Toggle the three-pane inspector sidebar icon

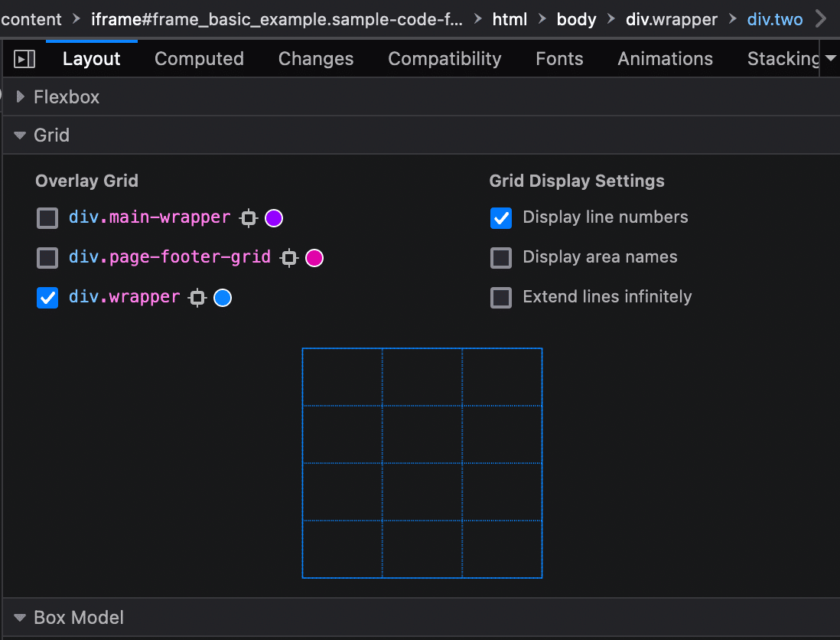24,59
